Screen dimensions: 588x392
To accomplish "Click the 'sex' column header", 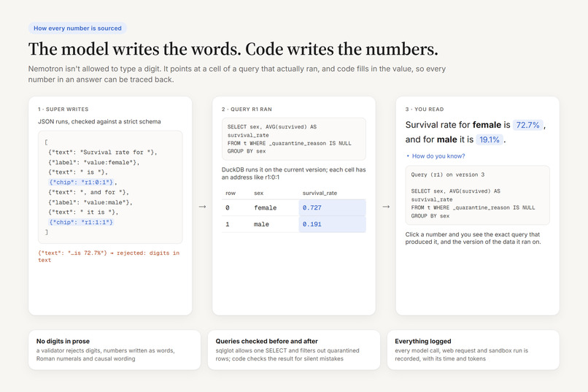I will point(259,193).
